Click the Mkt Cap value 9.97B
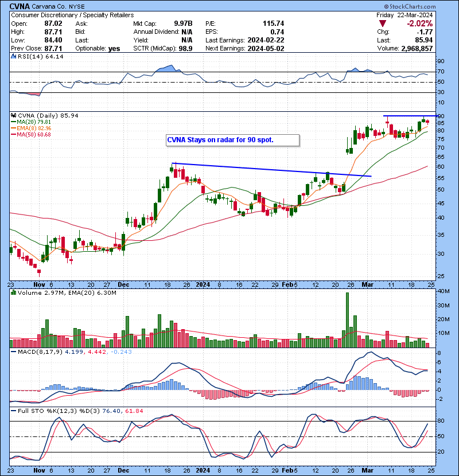Viewport: 459px width, 476px height. pos(183,24)
